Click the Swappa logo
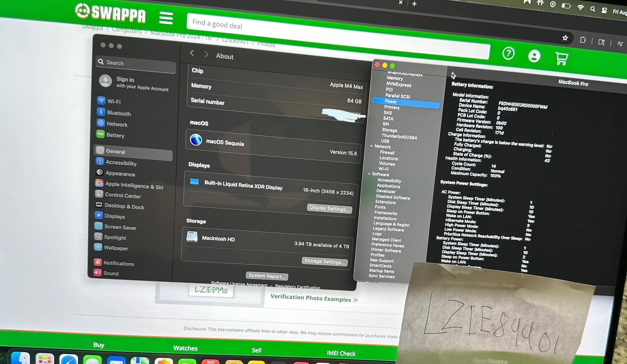 pos(110,13)
